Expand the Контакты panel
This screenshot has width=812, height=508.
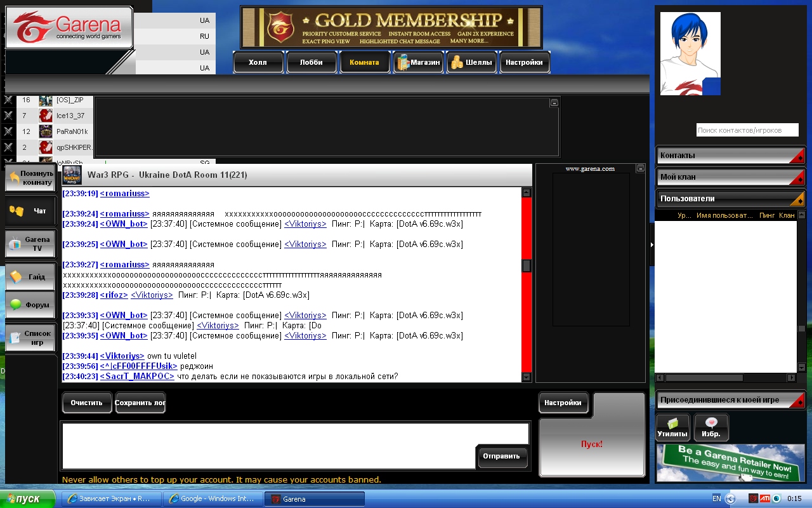pyautogui.click(x=730, y=156)
